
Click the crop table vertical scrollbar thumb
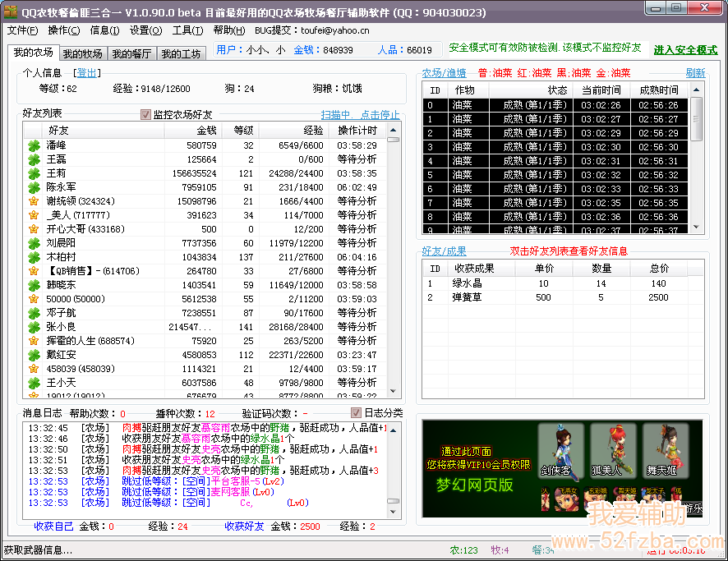tap(696, 118)
